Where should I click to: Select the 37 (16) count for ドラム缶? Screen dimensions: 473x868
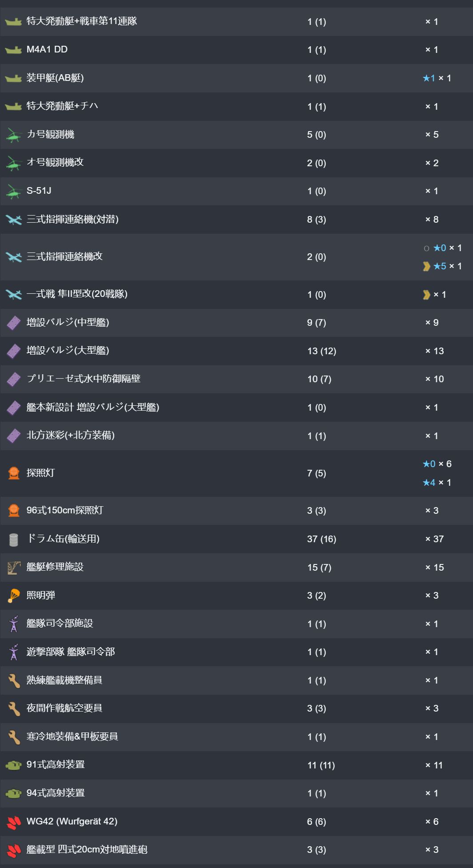(321, 539)
